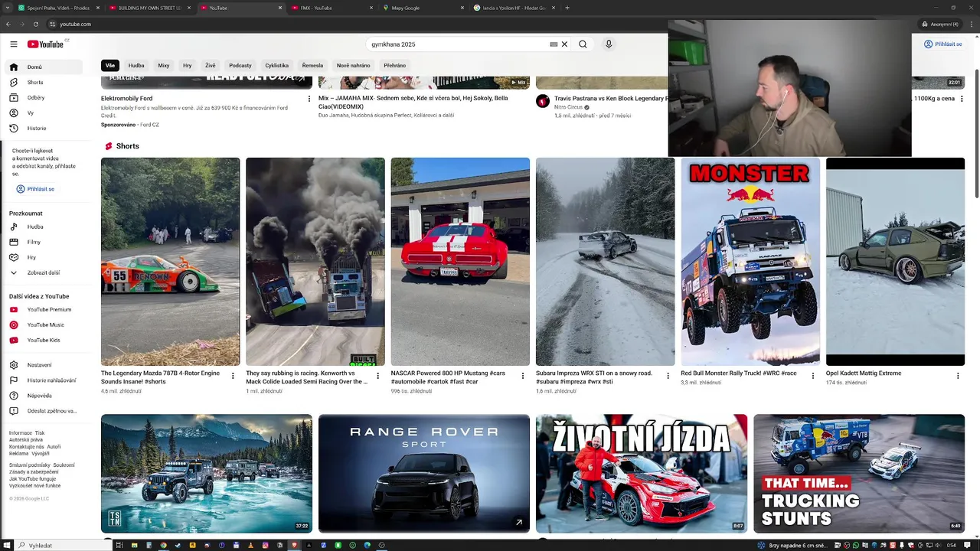This screenshot has width=980, height=551.
Task: Open the Nitro Circus channel avatar
Action: pyautogui.click(x=543, y=101)
